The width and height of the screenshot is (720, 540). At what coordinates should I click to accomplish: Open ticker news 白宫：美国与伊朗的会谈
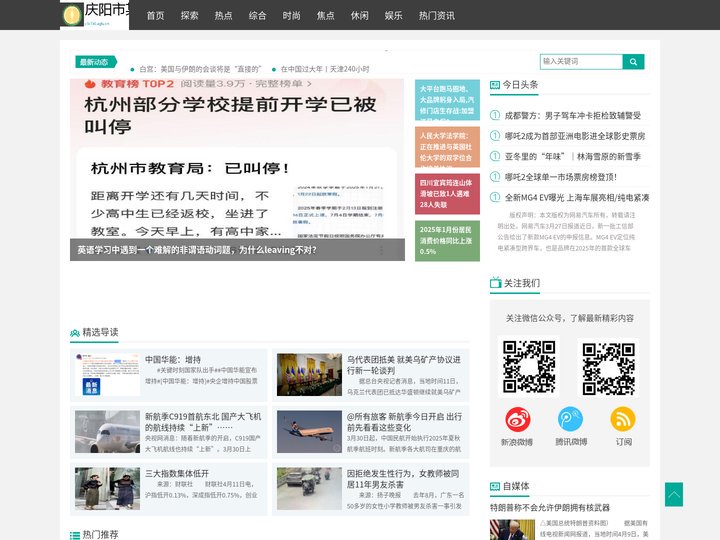point(200,69)
